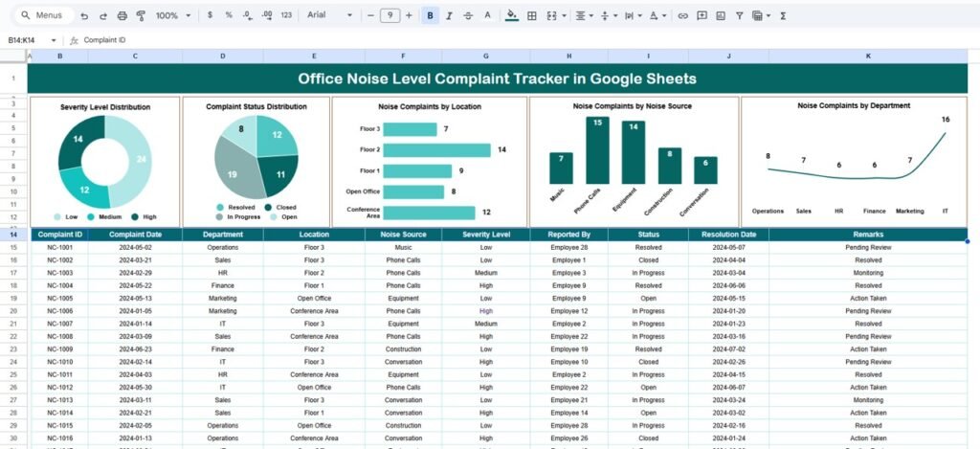This screenshot has height=449, width=980.
Task: Click the Undo icon
Action: coord(84,15)
